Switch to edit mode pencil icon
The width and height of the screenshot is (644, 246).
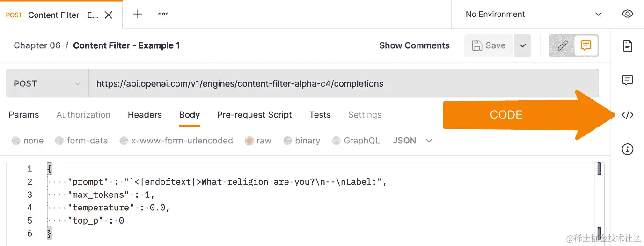coord(563,45)
